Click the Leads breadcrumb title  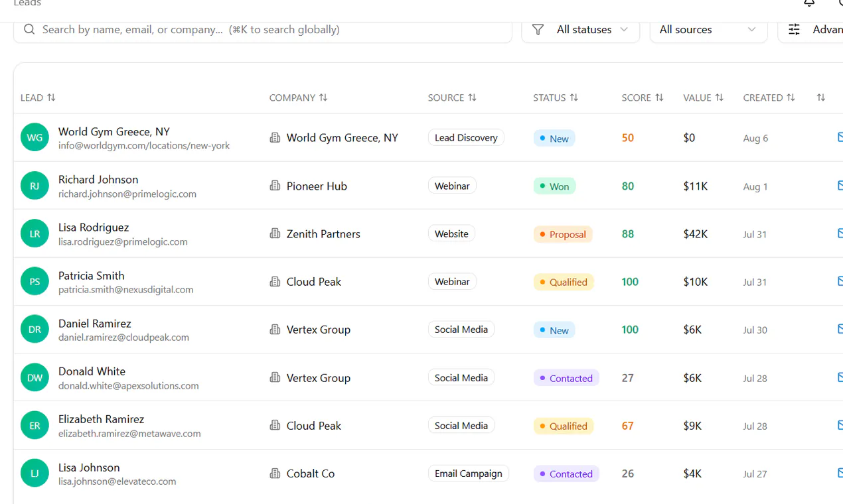(x=27, y=3)
